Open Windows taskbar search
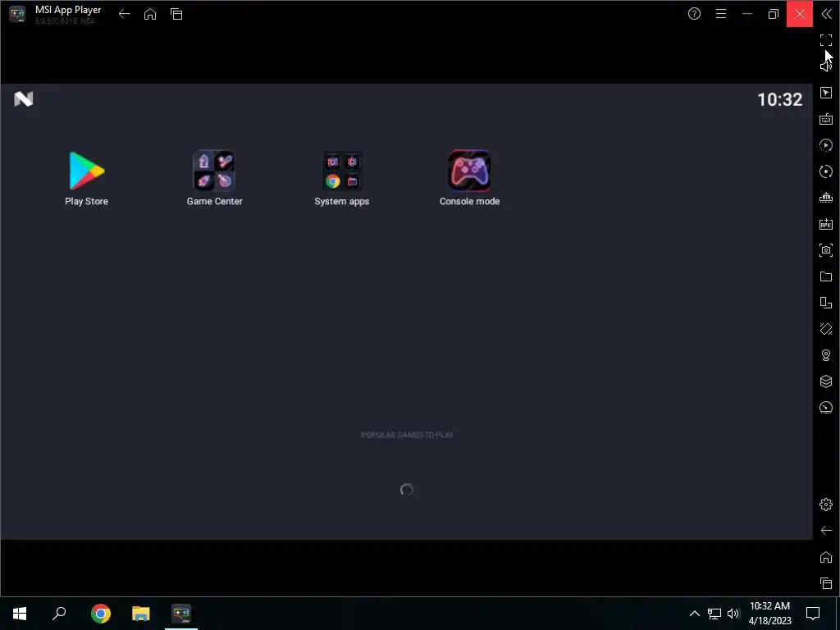Screen dimensions: 840x630 tap(59, 614)
